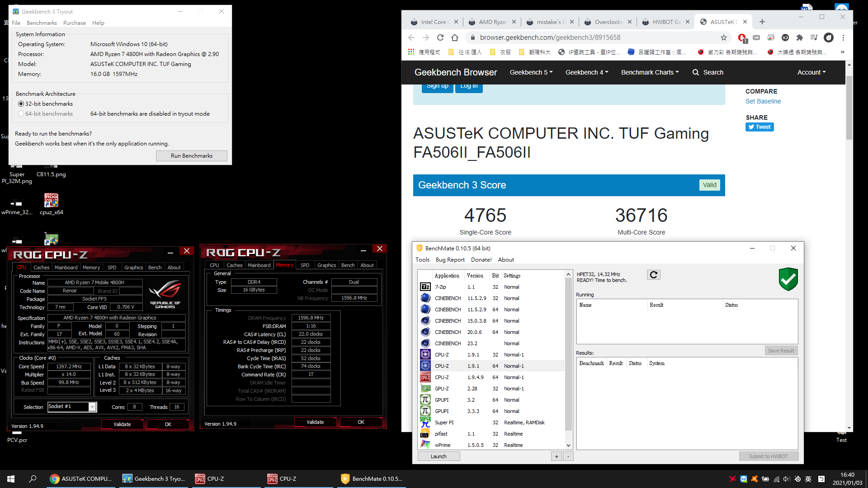Switch to the HWBOT Chrome tab

[x=666, y=22]
